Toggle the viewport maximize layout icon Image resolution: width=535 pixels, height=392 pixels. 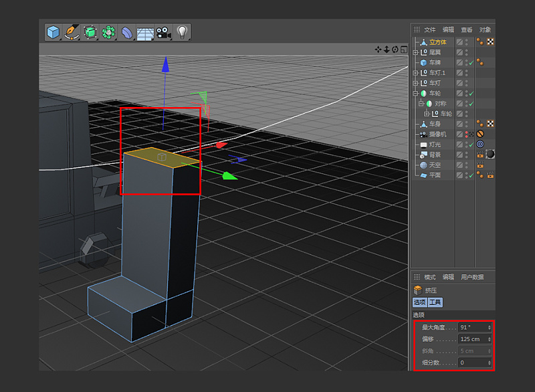click(x=404, y=50)
